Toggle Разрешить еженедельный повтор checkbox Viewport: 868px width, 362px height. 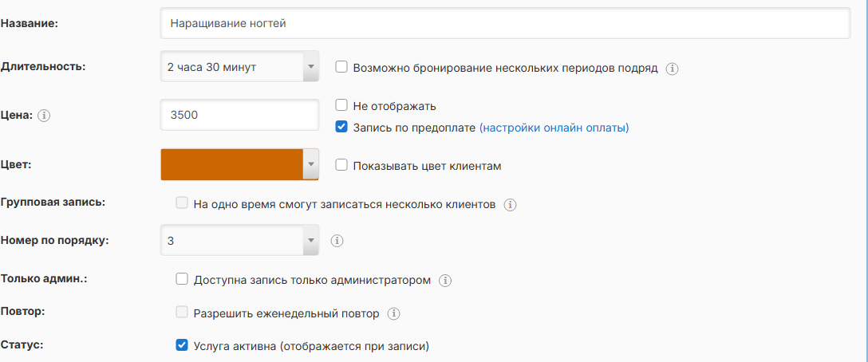pos(182,313)
